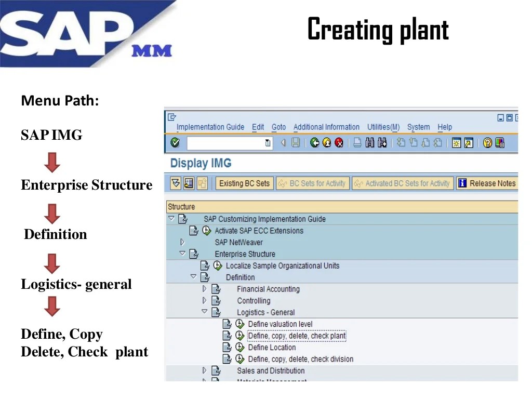Expand the Sales and Distribution node

pos(205,370)
